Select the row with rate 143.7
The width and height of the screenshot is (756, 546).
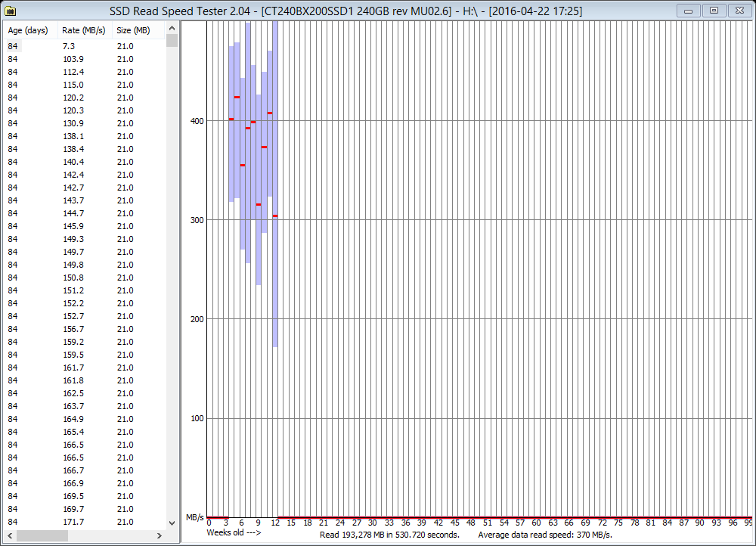coord(85,200)
